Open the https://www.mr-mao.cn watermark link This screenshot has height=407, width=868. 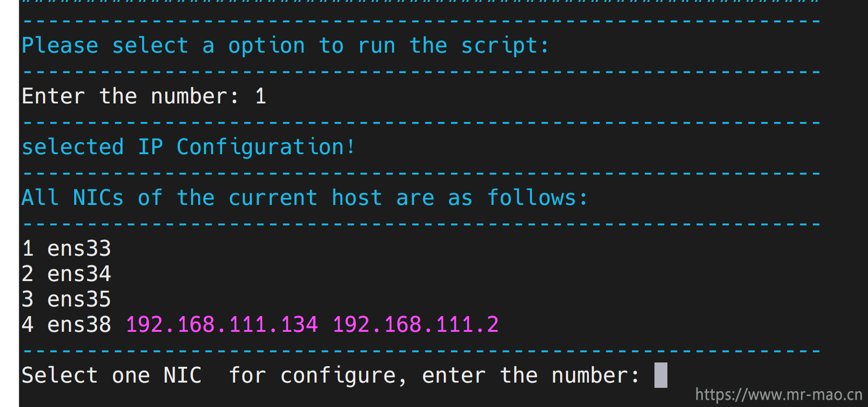pyautogui.click(x=778, y=395)
